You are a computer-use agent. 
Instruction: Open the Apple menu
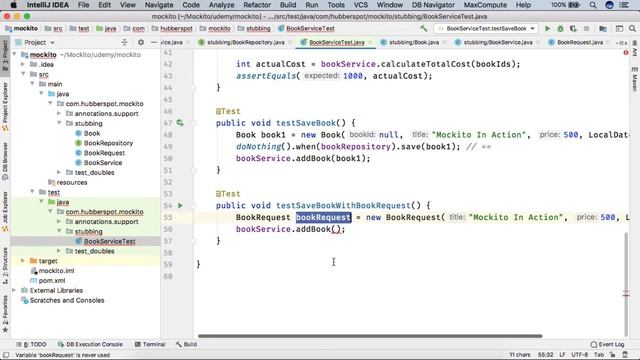click(13, 5)
